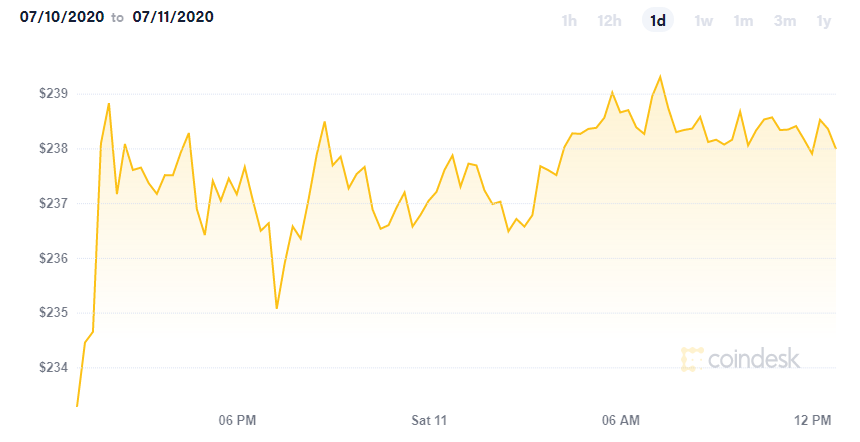Click the start date 07/10/2020
860x442 pixels.
coord(62,17)
